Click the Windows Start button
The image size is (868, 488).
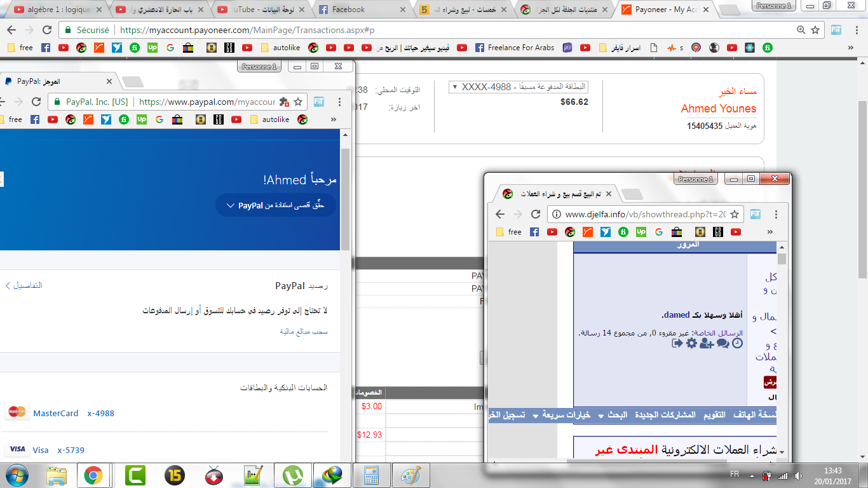[x=17, y=475]
